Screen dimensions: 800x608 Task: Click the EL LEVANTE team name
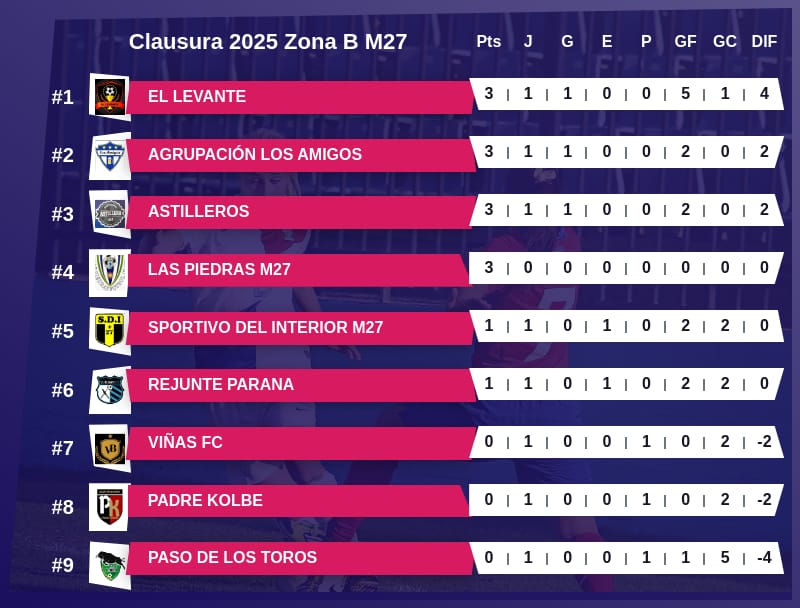pos(197,97)
